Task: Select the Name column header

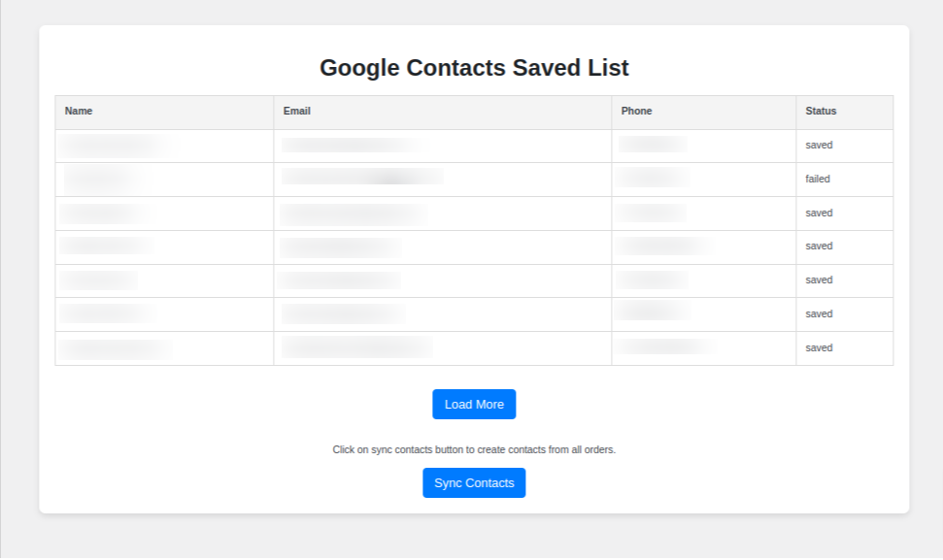Action: [79, 112]
